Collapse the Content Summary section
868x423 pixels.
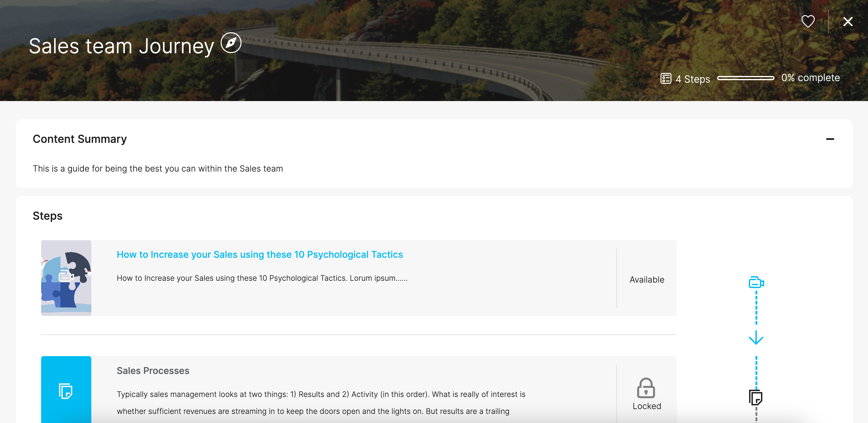[x=830, y=139]
